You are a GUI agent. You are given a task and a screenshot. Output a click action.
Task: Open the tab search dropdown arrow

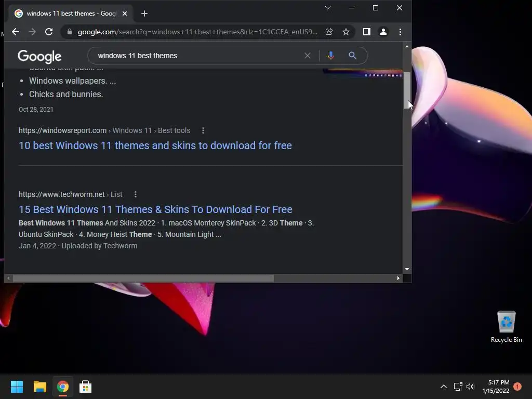pyautogui.click(x=327, y=8)
